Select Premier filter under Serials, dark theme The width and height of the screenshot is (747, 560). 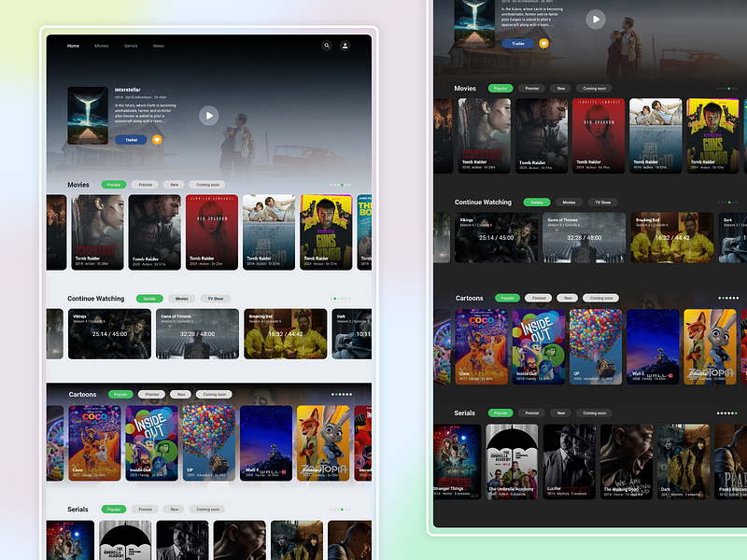pyautogui.click(x=532, y=413)
